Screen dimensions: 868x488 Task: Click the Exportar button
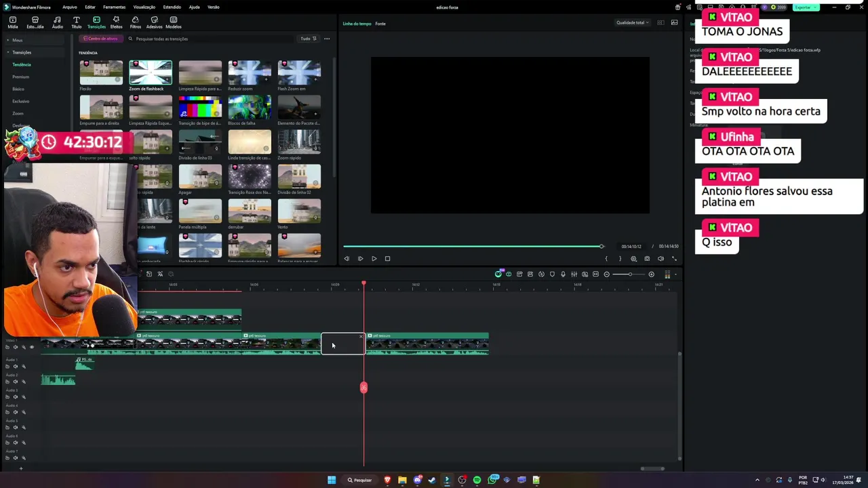[805, 7]
